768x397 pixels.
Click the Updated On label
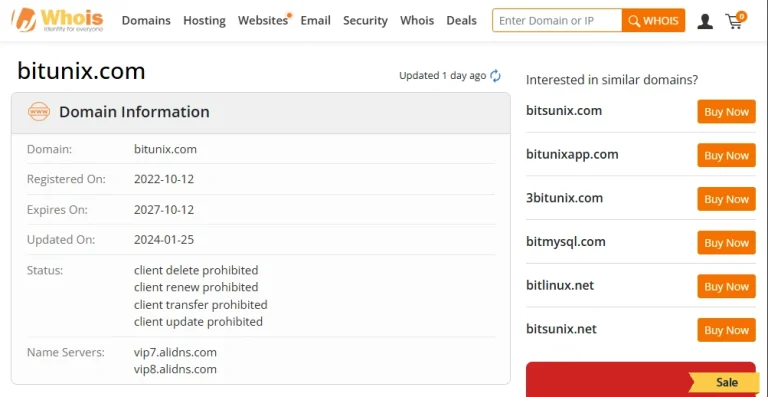(61, 240)
